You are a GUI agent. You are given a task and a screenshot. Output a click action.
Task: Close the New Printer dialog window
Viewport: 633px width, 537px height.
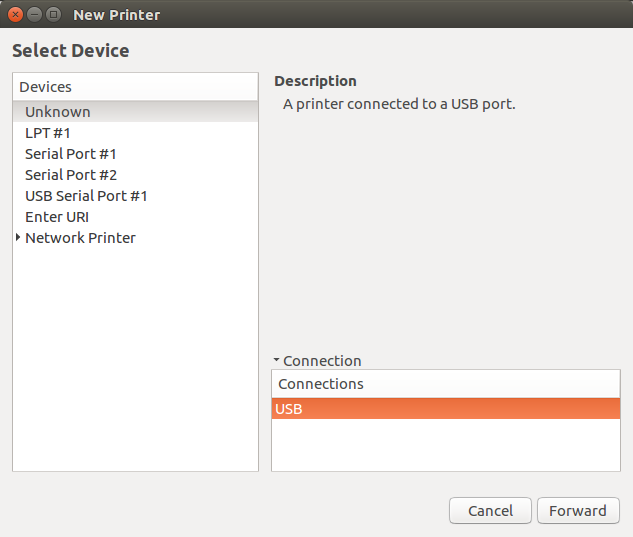16,15
